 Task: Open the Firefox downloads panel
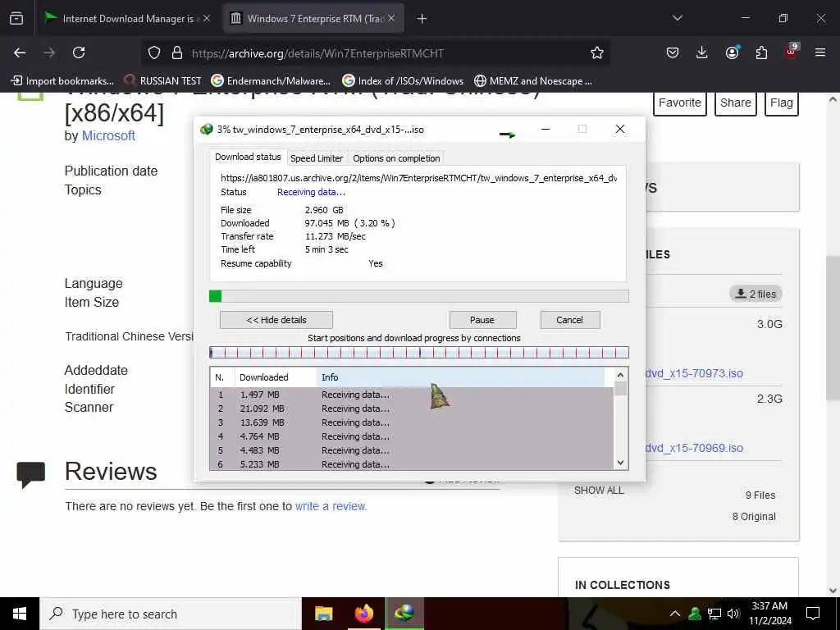point(702,52)
